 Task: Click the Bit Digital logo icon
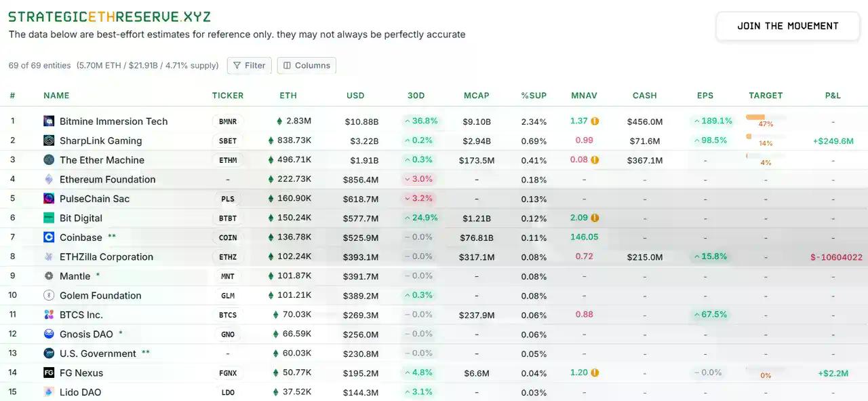click(49, 218)
